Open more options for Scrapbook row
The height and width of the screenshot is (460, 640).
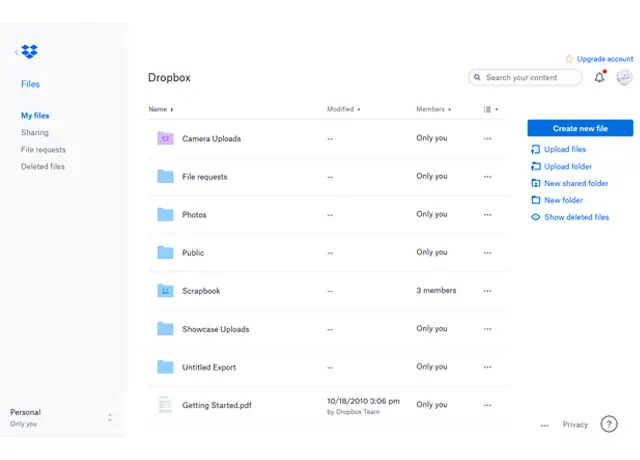[x=487, y=291]
